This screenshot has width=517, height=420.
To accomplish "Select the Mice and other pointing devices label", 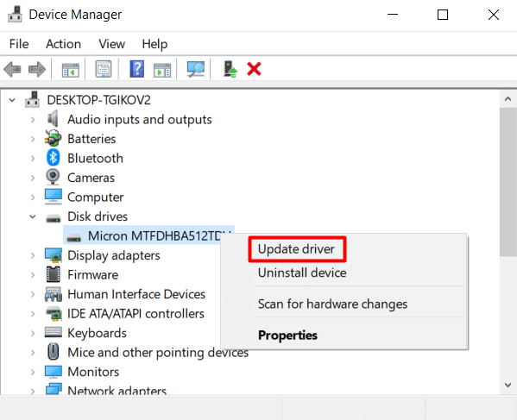I will point(158,353).
